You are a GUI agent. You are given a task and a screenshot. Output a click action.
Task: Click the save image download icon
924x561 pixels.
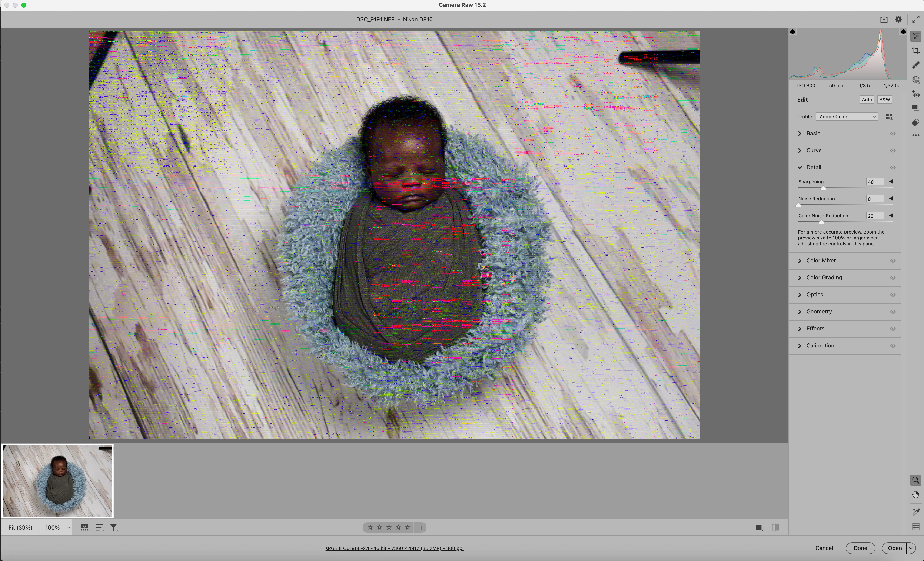pos(884,19)
